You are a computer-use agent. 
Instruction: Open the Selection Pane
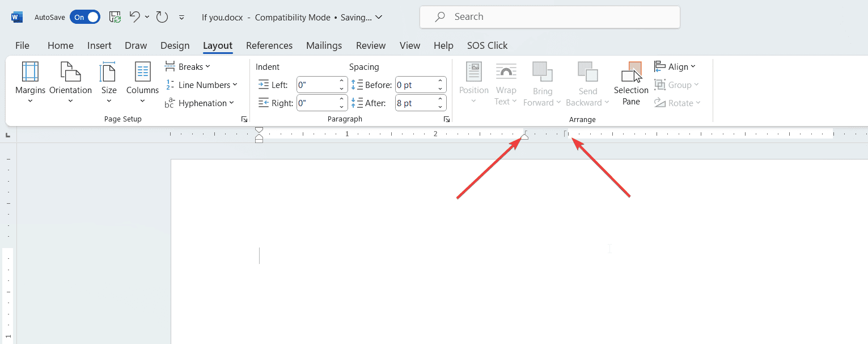tap(631, 83)
